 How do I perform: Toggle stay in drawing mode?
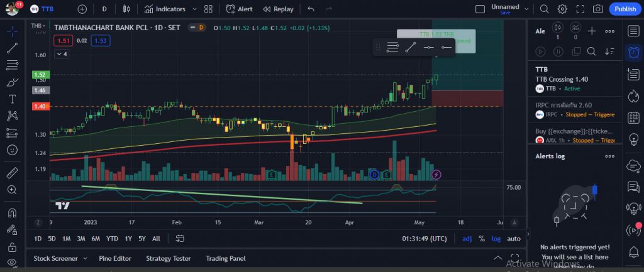[x=13, y=230]
